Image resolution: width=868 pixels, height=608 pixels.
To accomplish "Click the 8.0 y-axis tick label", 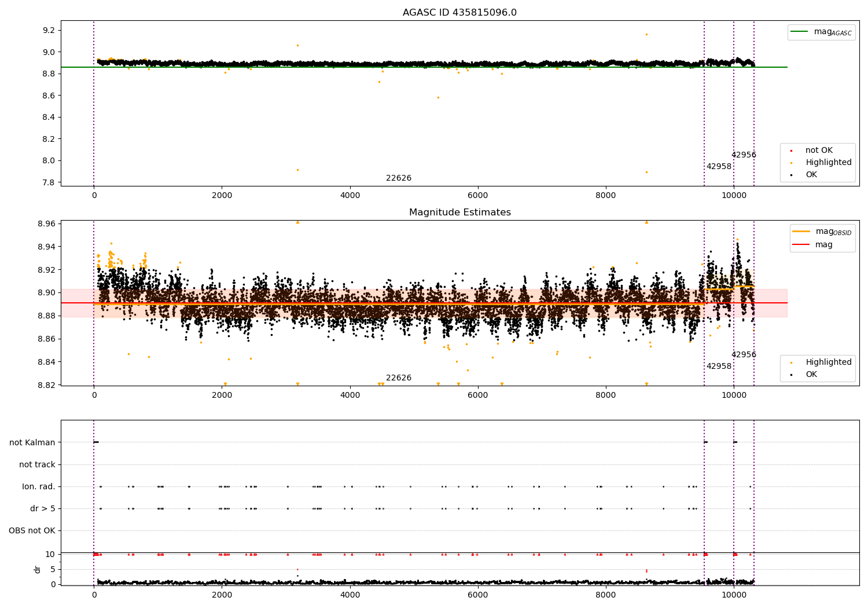I will [49, 161].
